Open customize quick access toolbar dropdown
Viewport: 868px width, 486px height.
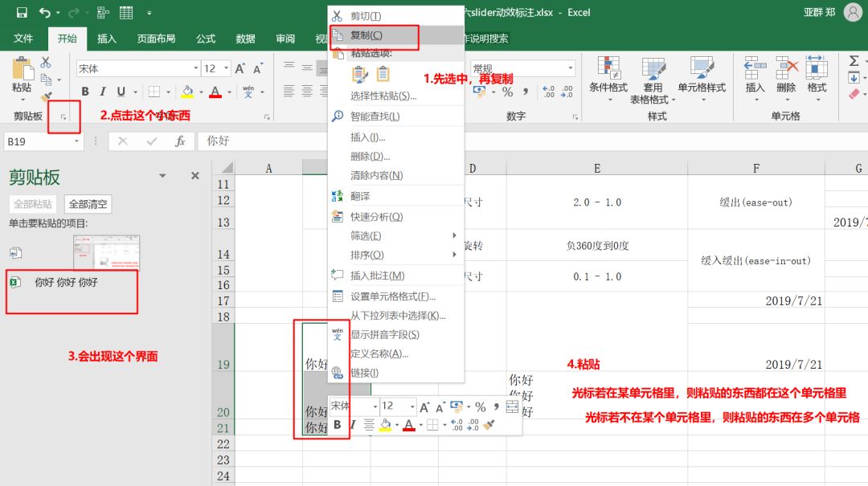[x=149, y=12]
